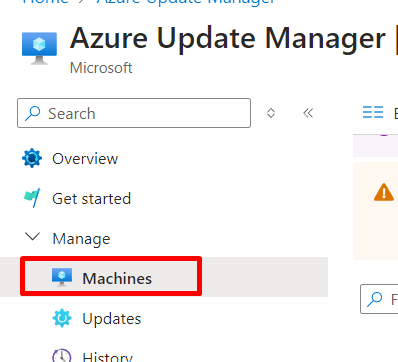Click the Get started flag icon

[32, 198]
